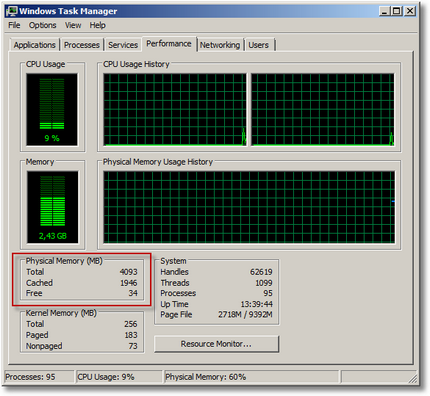Image resolution: width=430 pixels, height=396 pixels.
Task: Open the View menu
Action: click(73, 25)
